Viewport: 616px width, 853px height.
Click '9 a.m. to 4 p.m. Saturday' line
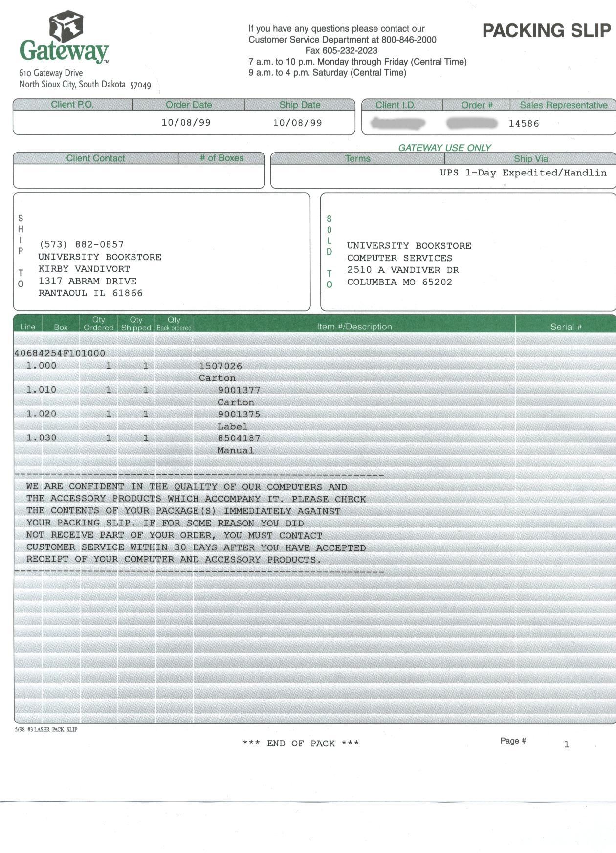[327, 73]
